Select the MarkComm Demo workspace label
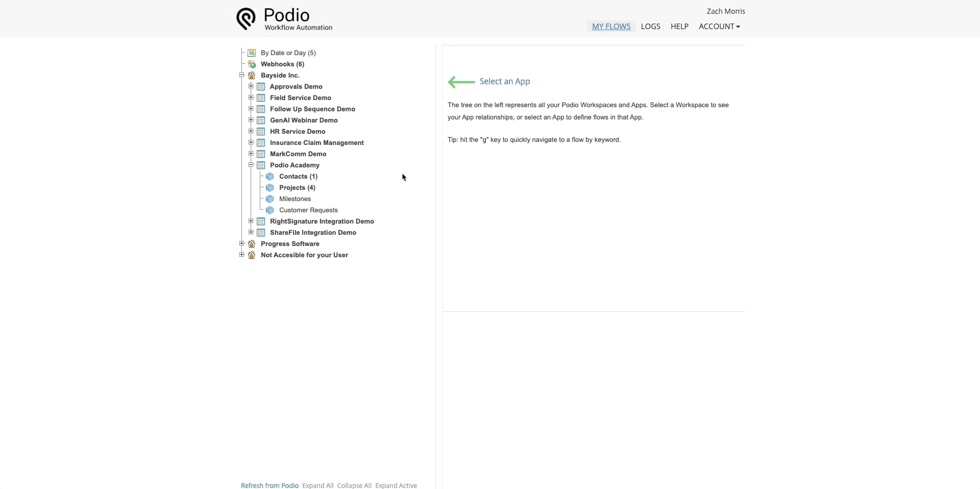 [x=298, y=154]
